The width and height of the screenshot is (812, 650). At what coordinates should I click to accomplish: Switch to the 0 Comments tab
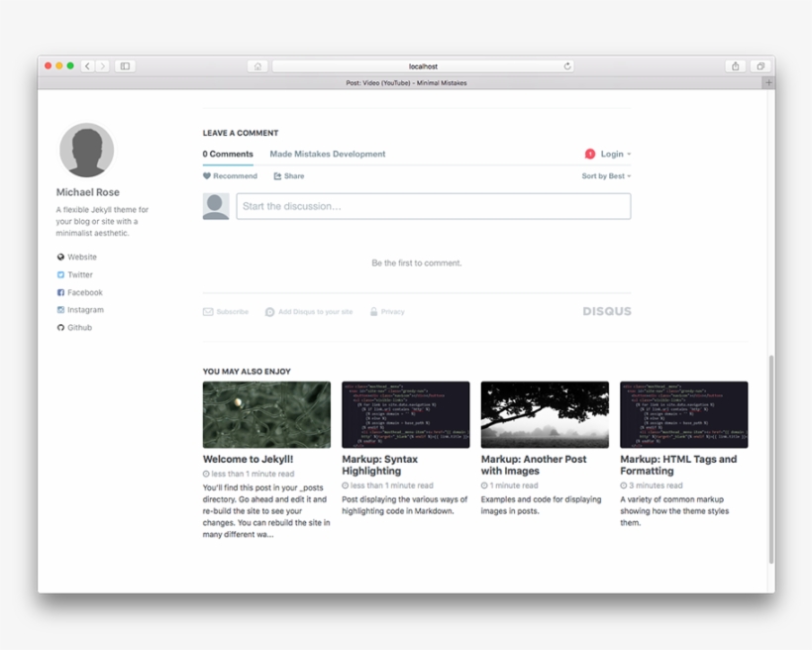[x=228, y=154]
